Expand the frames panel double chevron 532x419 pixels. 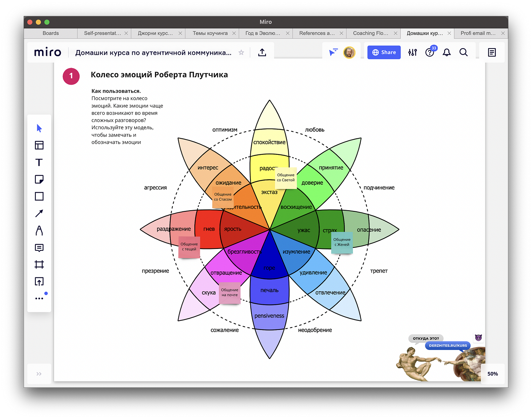click(x=39, y=374)
